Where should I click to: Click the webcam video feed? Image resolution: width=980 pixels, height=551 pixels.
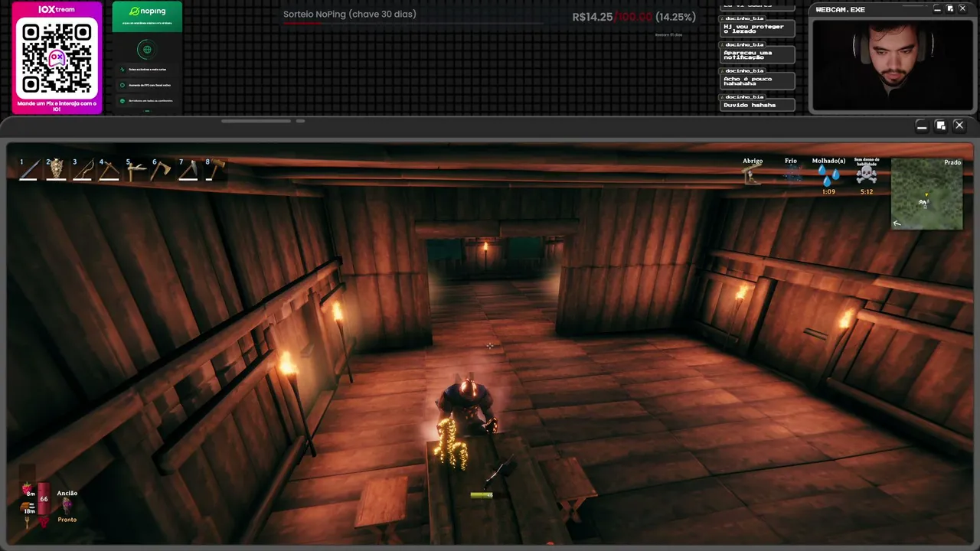[x=891, y=65]
